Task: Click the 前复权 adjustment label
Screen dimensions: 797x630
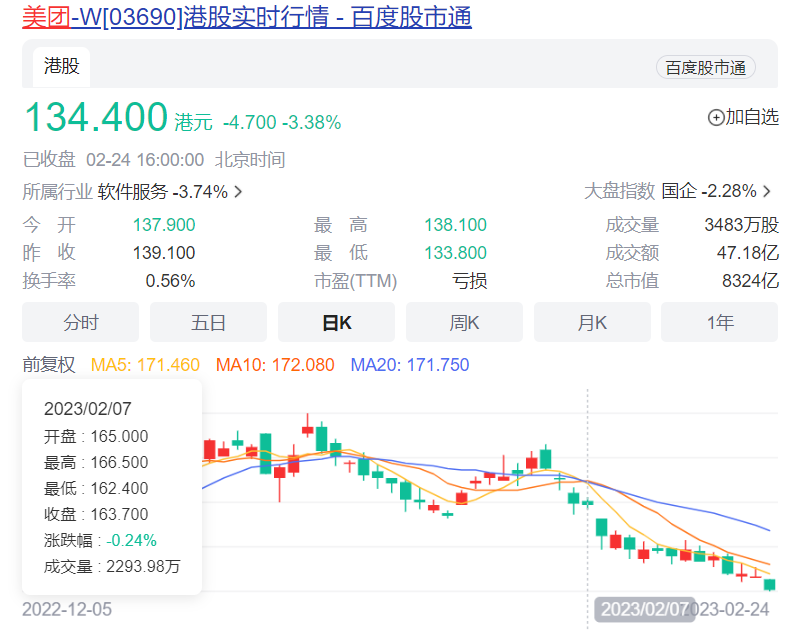Action: click(49, 365)
